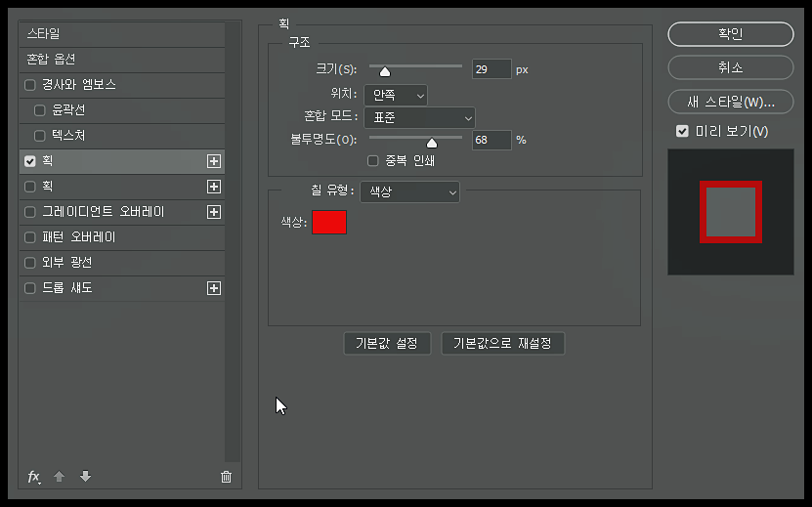Click the red square style preview thumbnail
Viewport: 812px width, 507px height.
pos(731,212)
